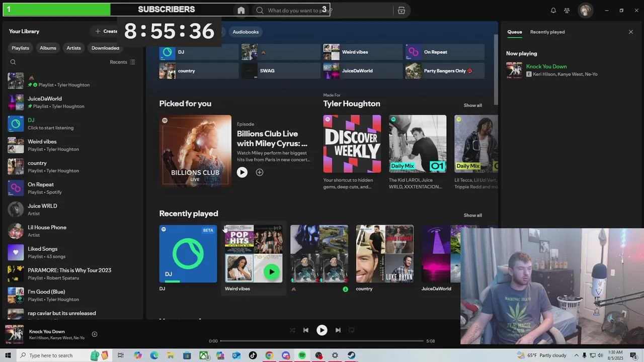Play the Billions Club Live episode
The image size is (644, 362).
coord(242,172)
